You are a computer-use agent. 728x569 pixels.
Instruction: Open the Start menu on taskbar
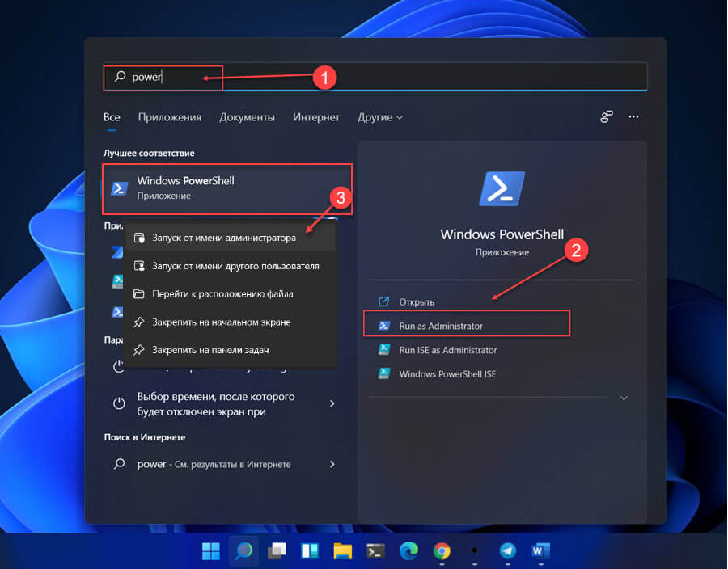211,551
